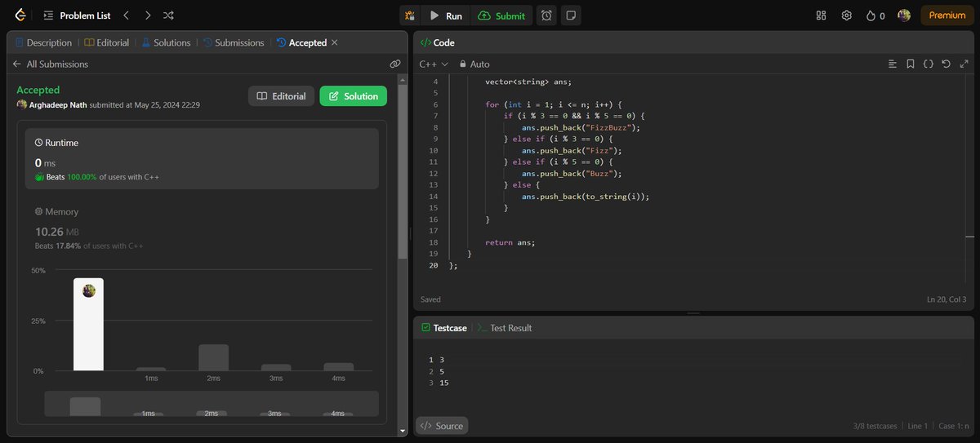Click the tall 0ms histogram bar
Viewport: 980px width, 443px height.
(88, 325)
